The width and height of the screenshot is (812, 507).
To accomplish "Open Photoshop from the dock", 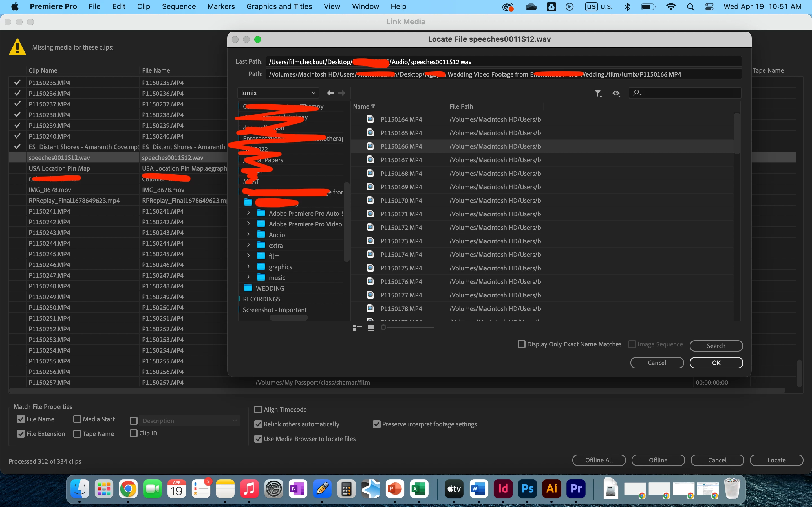I will [528, 489].
